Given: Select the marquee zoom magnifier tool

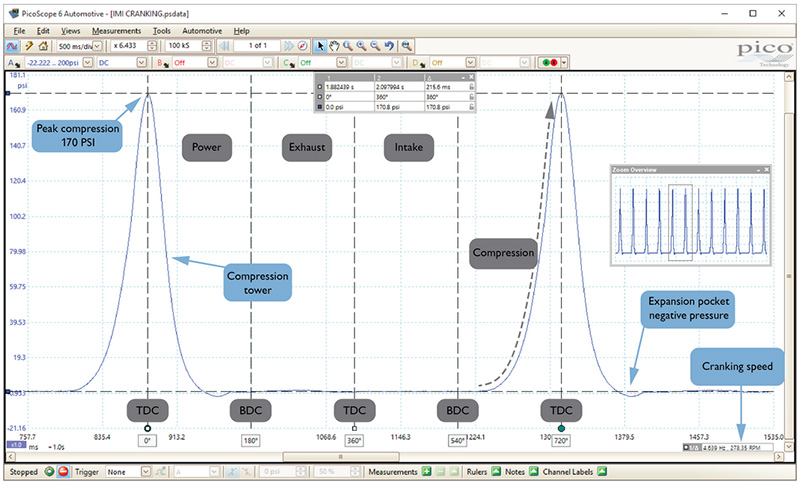Looking at the screenshot, I should click(x=348, y=46).
